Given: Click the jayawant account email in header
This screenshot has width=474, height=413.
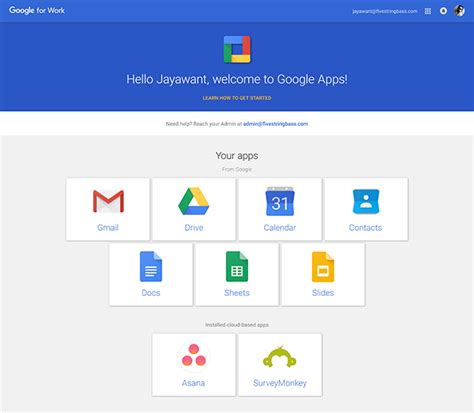Looking at the screenshot, I should (x=385, y=11).
